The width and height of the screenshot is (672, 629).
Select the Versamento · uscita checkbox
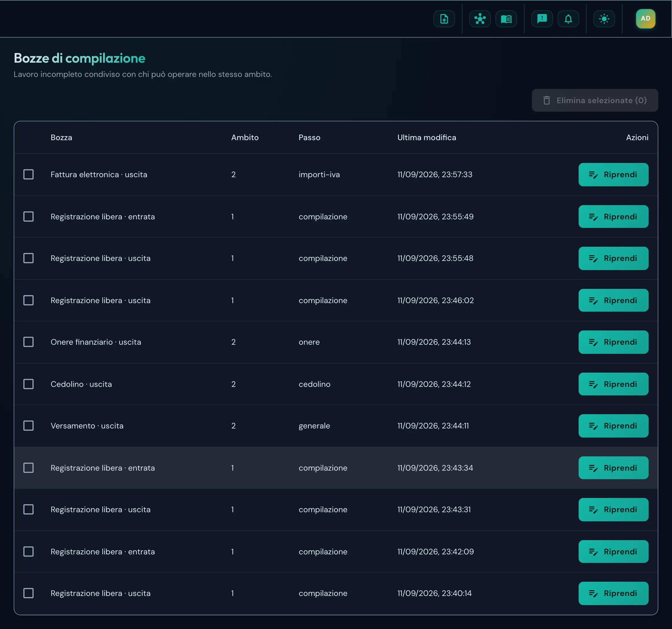pos(28,426)
